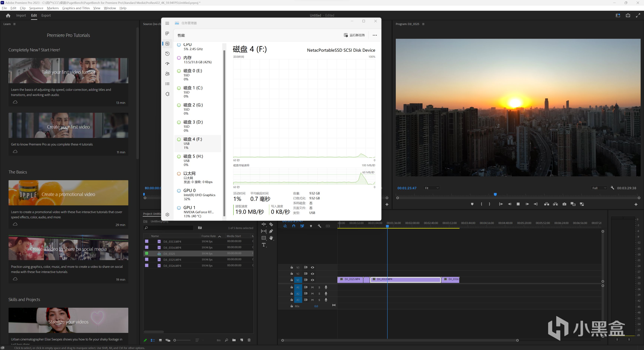Screen dimensions: 644x350
Task: Select the Hand tool
Action: pos(271,238)
